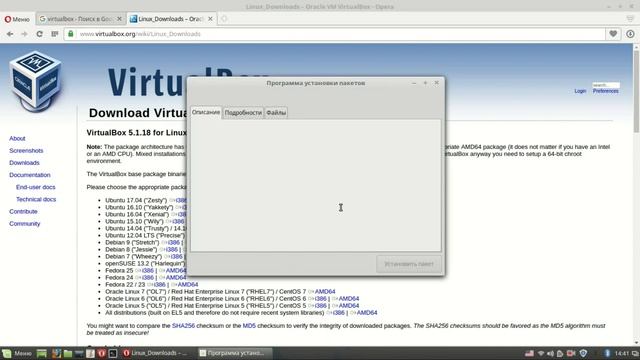Reload the current page
The width and height of the screenshot is (640, 360).
tap(40, 34)
